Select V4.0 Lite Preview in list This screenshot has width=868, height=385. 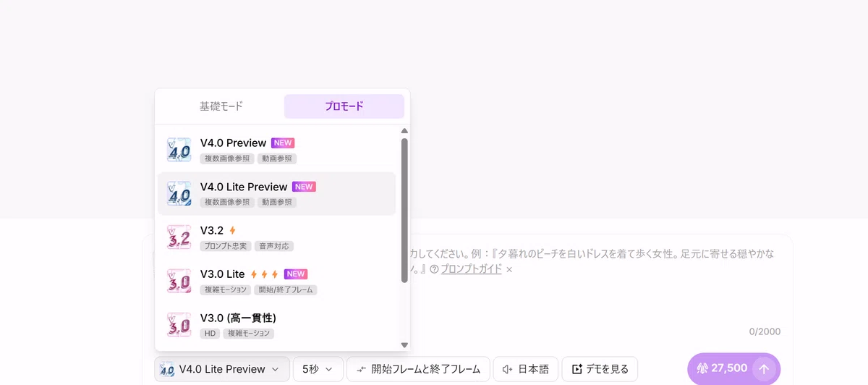(276, 194)
